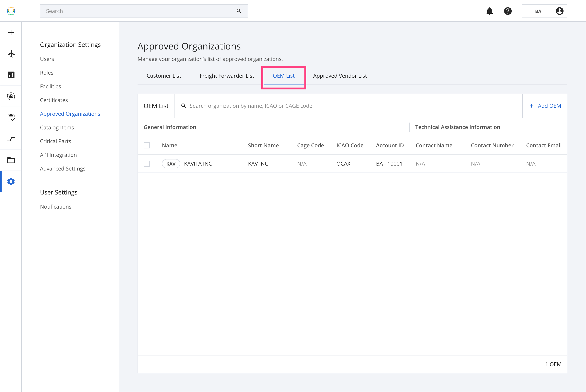Screen dimensions: 586x392
Task: Select the OEM List tab
Action: [x=284, y=76]
